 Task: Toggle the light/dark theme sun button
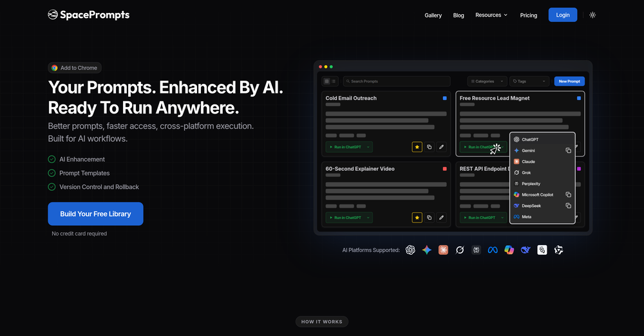point(592,15)
